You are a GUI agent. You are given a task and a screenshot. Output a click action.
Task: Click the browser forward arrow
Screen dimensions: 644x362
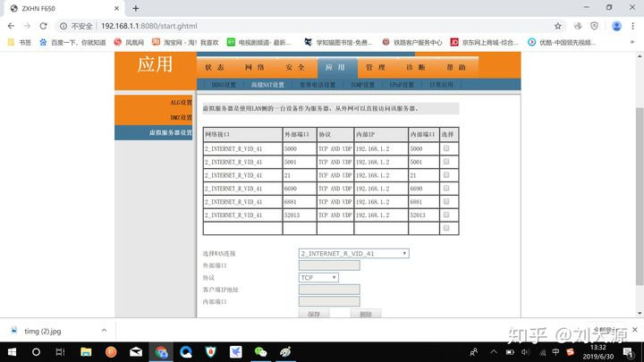(27, 26)
